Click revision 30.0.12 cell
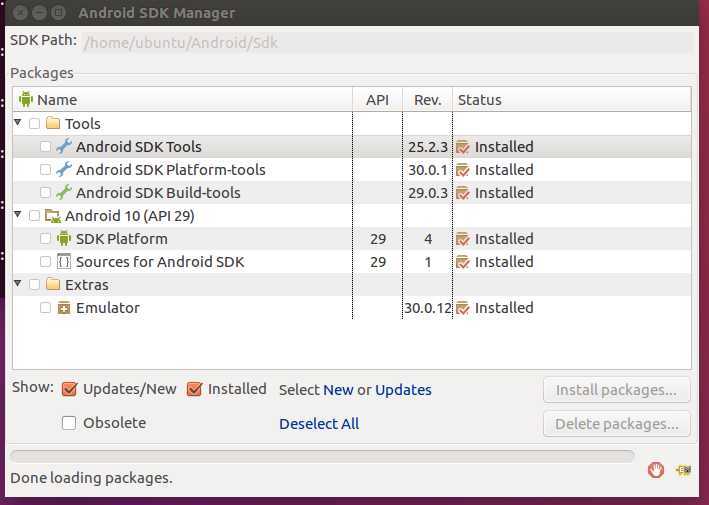The height and width of the screenshot is (505, 709). click(428, 308)
